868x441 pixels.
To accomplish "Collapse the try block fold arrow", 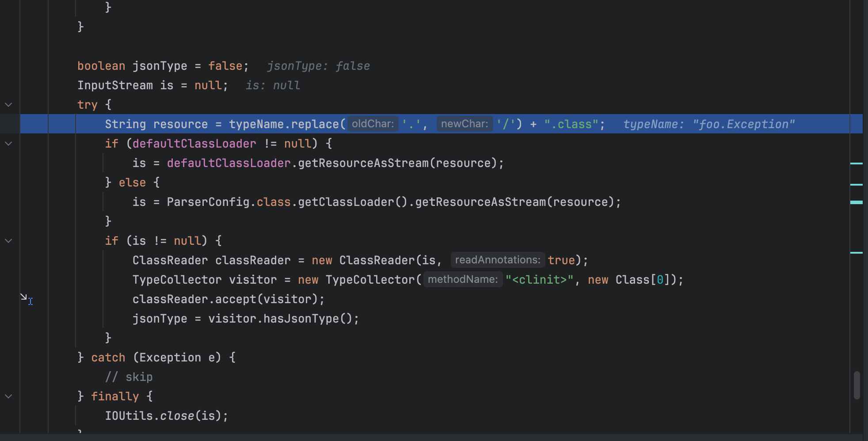I will (8, 105).
